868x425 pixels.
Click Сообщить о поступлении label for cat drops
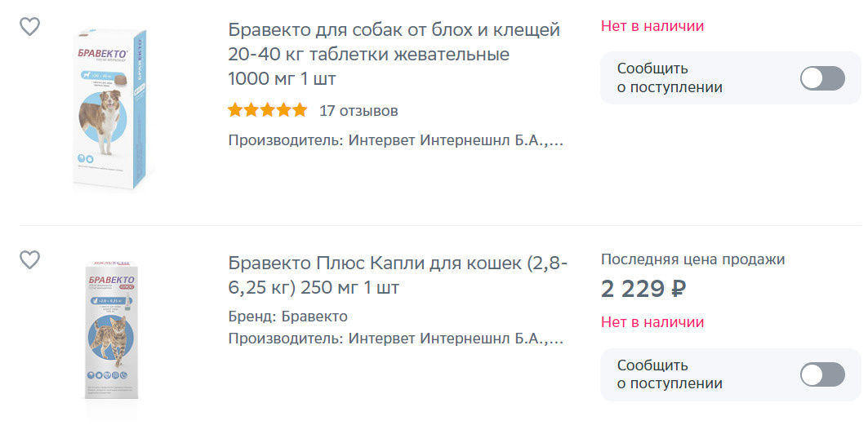point(670,374)
